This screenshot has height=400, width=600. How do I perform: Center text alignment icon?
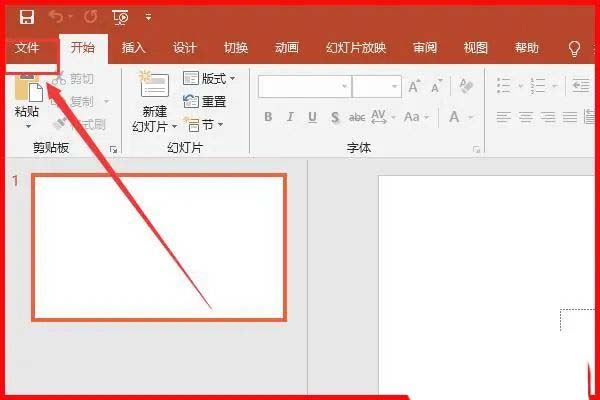(x=526, y=117)
